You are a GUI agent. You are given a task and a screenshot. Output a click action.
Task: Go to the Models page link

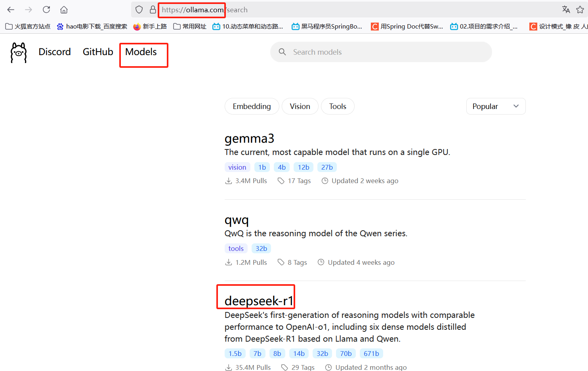point(141,52)
